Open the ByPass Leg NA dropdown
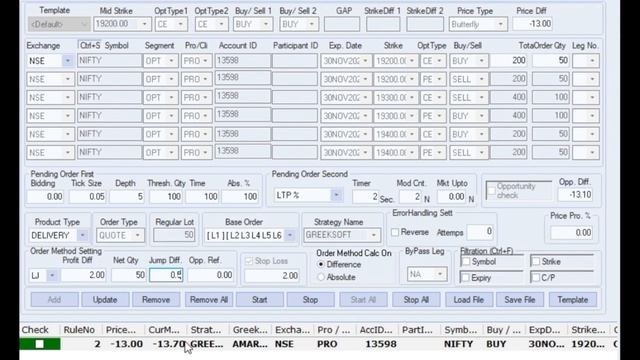The height and width of the screenshot is (360, 640). point(440,274)
